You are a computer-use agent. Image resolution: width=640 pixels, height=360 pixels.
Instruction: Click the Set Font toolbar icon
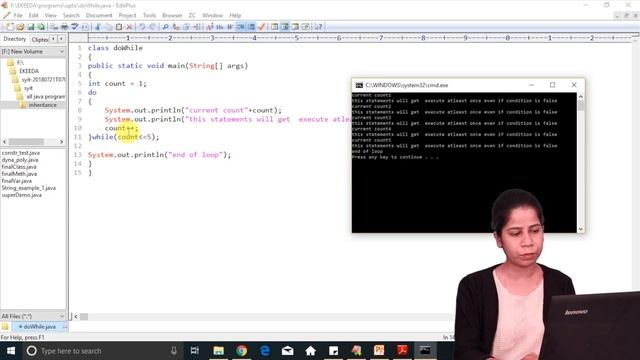[x=210, y=27]
